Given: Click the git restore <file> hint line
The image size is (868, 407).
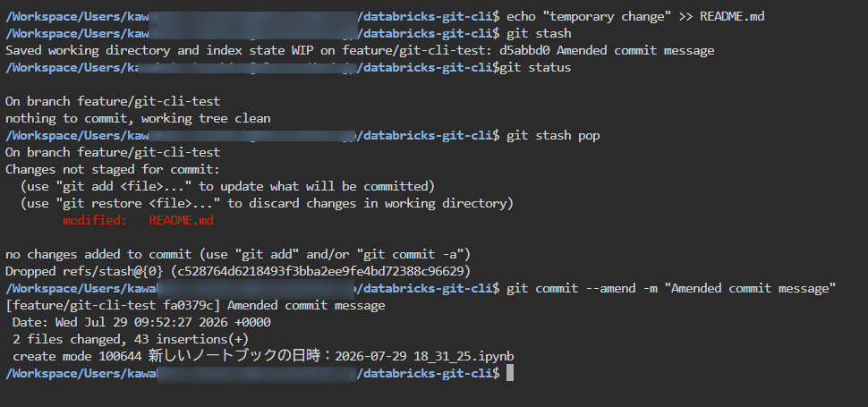Looking at the screenshot, I should tap(267, 204).
